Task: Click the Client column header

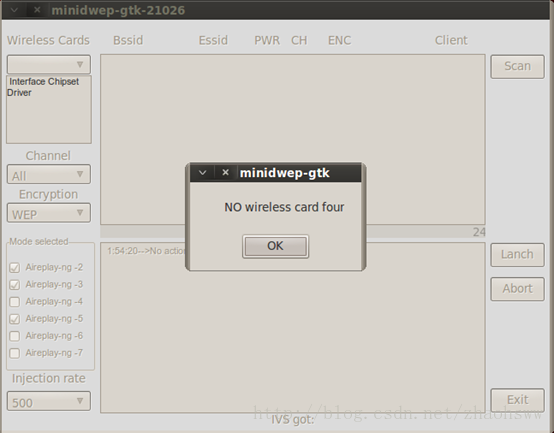Action: [451, 40]
